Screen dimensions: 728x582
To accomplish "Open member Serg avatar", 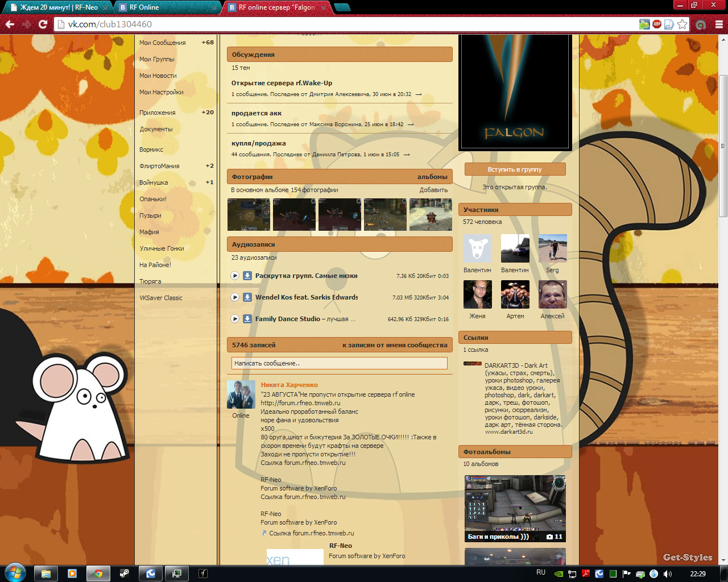I will (x=553, y=248).
